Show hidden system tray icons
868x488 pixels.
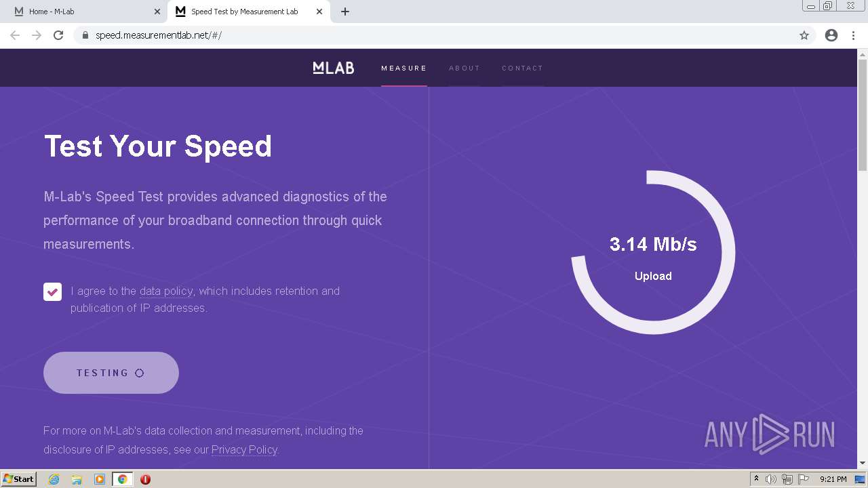click(756, 479)
